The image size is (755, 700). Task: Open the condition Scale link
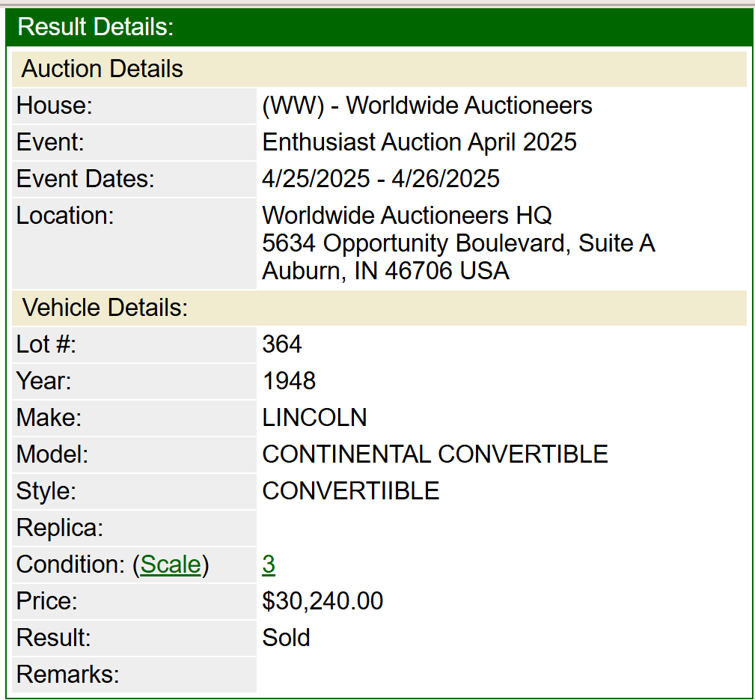171,564
